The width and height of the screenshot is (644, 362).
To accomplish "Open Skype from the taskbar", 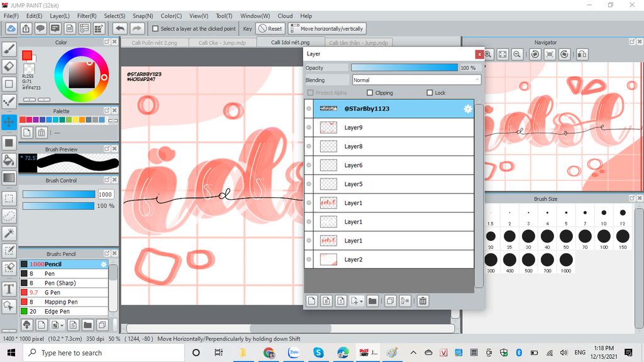I will [318, 353].
